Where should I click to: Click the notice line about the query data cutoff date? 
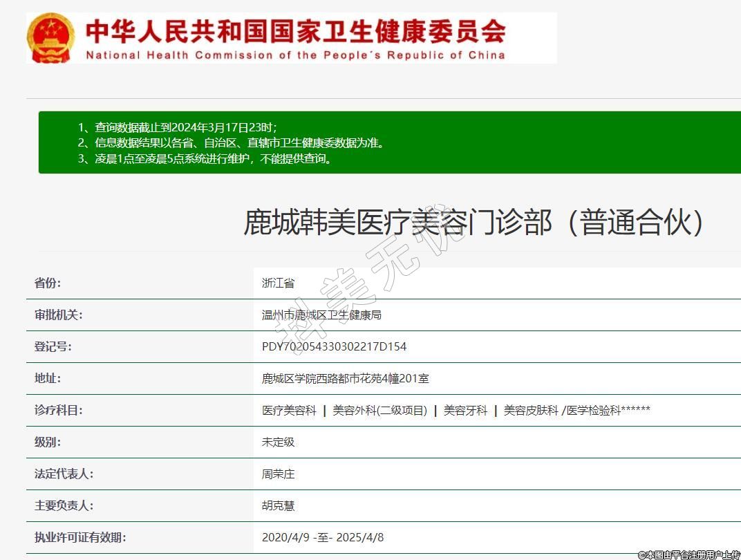pyautogui.click(x=177, y=127)
